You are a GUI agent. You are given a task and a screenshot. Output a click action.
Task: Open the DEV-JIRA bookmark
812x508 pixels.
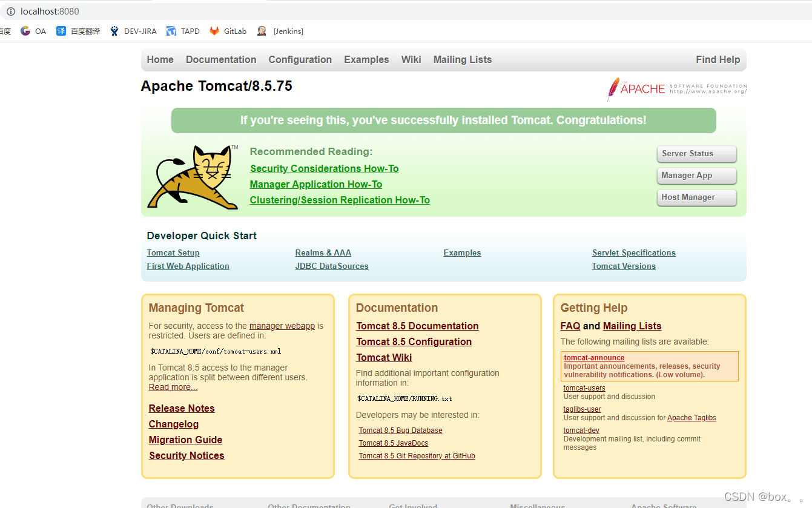click(133, 31)
